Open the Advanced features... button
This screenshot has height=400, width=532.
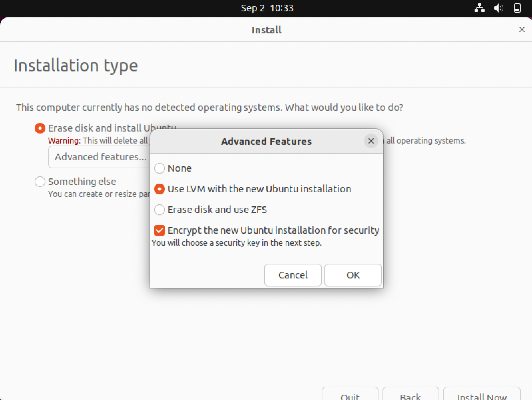pyautogui.click(x=99, y=157)
